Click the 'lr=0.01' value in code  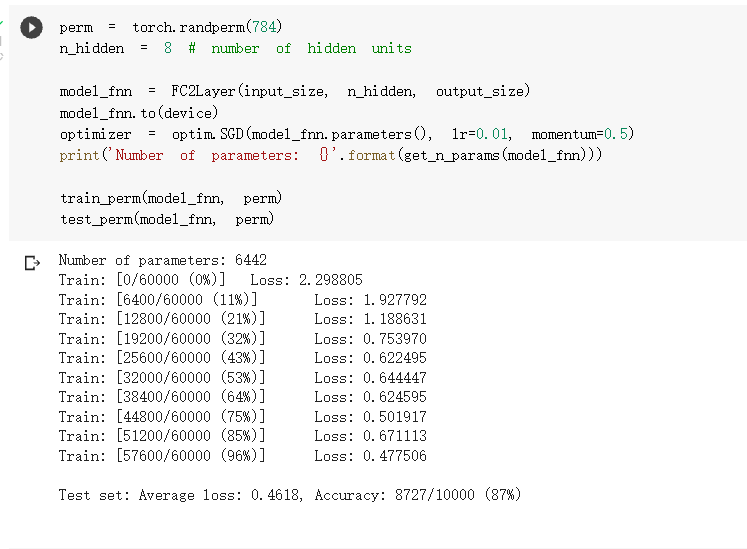coord(481,134)
